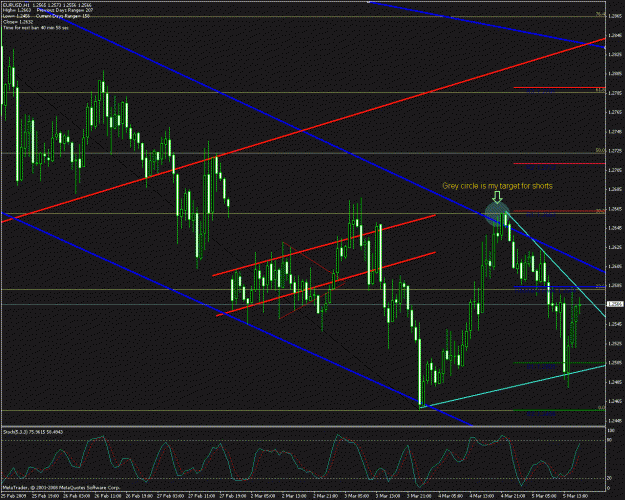Click the highlighted current price tag on price axis

tap(615, 304)
